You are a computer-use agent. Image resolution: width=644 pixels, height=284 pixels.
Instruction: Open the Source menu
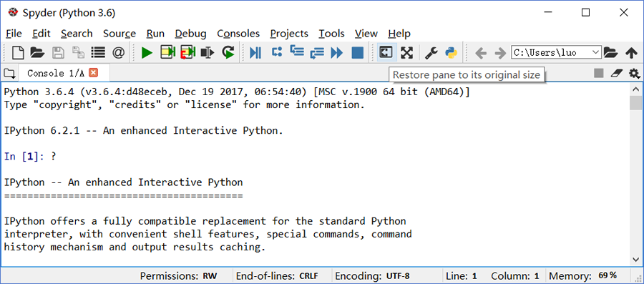[x=119, y=34]
